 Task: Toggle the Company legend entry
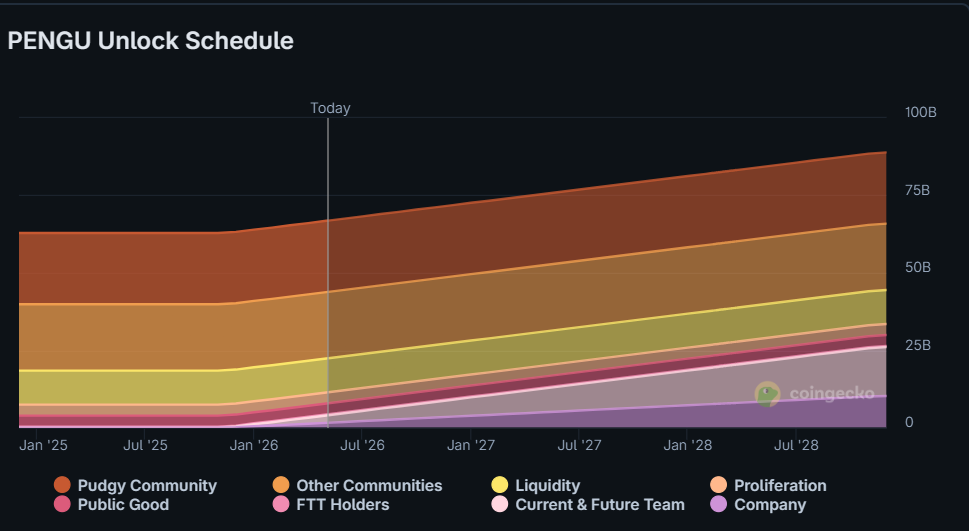click(x=758, y=504)
